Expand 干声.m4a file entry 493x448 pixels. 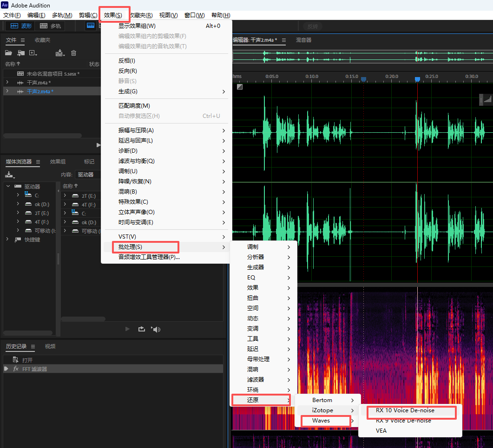coord(7,82)
